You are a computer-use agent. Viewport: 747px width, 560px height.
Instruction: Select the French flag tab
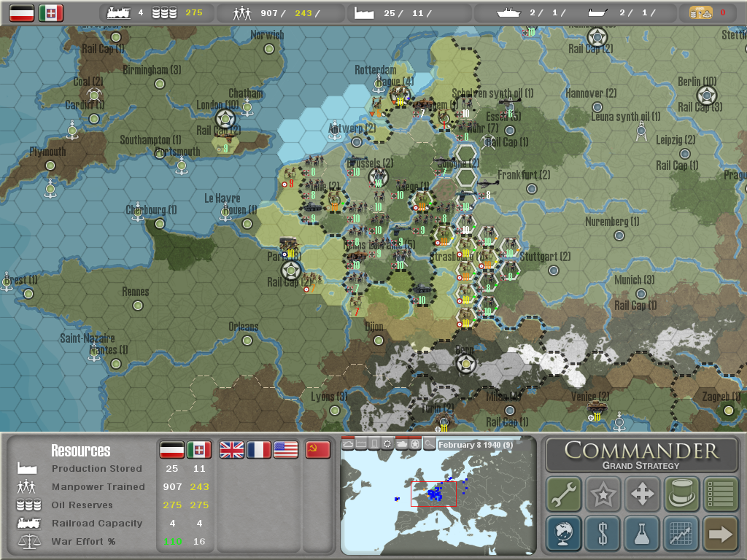pyautogui.click(x=259, y=450)
